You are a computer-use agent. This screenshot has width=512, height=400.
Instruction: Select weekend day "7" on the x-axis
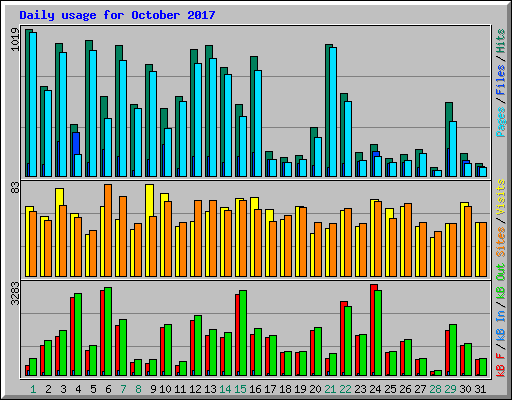pos(123,389)
